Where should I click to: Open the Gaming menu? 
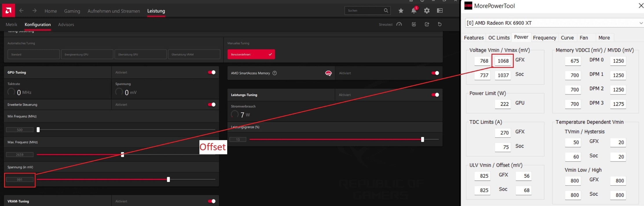[72, 11]
